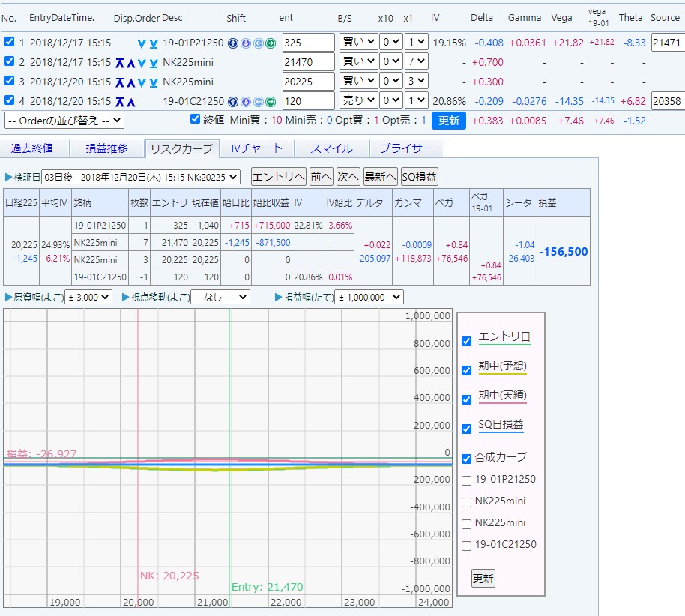Toggle エントリ日 curve checkbox
Screen dimensions: 685x616
tap(467, 341)
